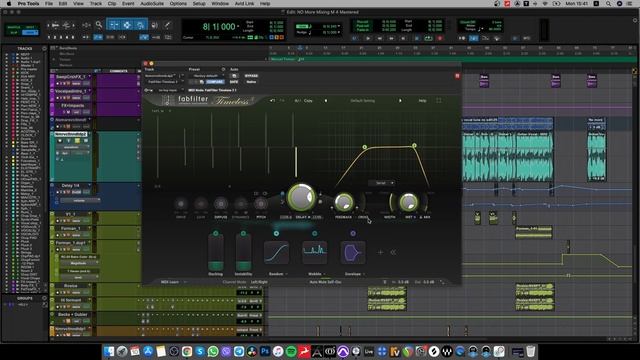Open the Setup menu
Screen dimensions: 640x360
[x=199, y=4]
